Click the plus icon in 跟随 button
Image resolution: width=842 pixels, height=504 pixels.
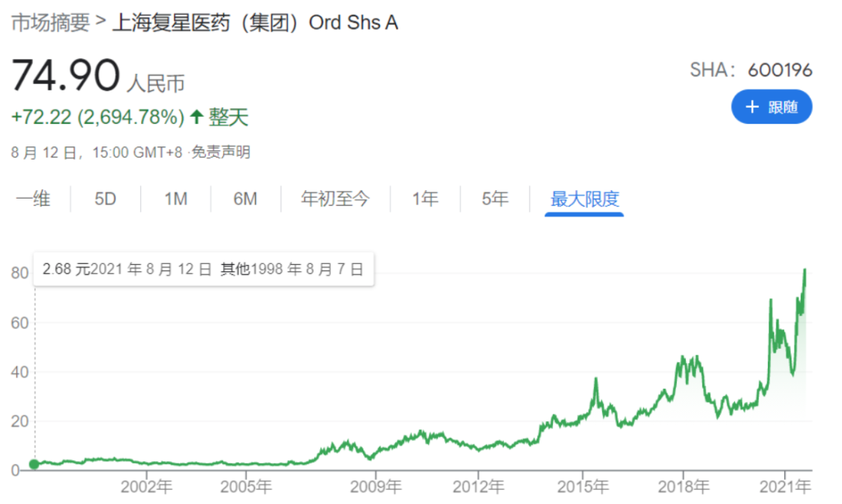click(752, 107)
